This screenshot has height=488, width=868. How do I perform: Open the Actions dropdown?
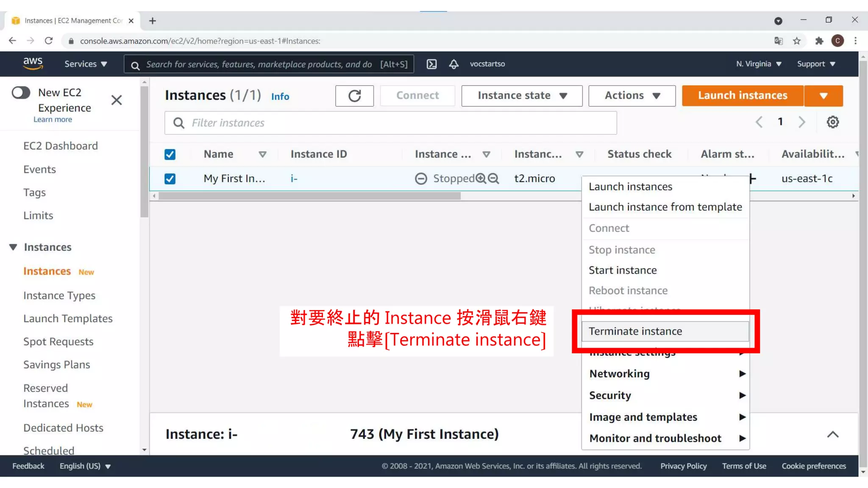click(632, 96)
